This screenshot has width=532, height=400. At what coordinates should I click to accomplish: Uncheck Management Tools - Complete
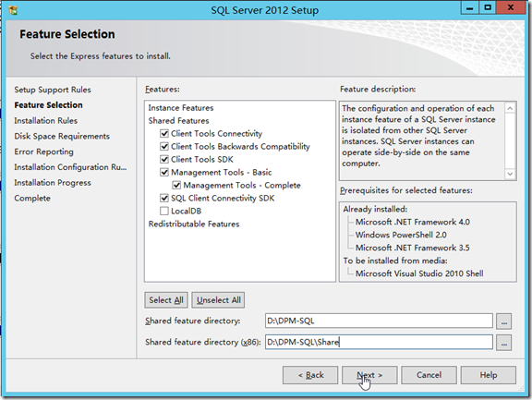[176, 186]
